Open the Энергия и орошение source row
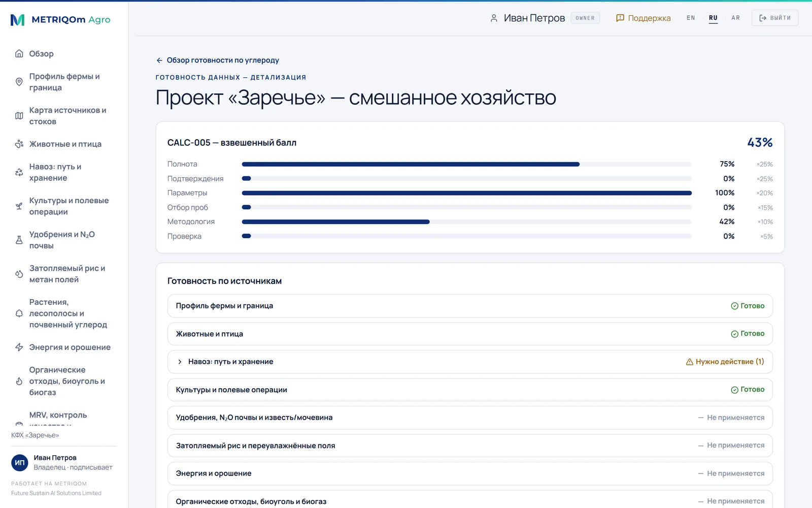 click(470, 473)
